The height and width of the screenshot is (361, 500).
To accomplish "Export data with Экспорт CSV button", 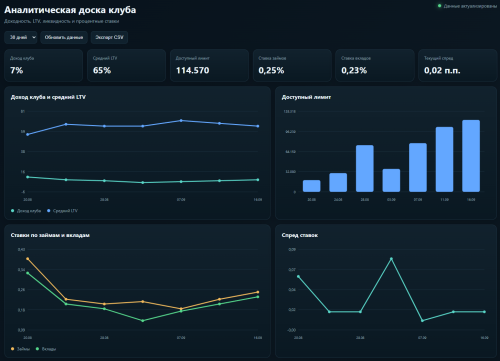I will [109, 37].
